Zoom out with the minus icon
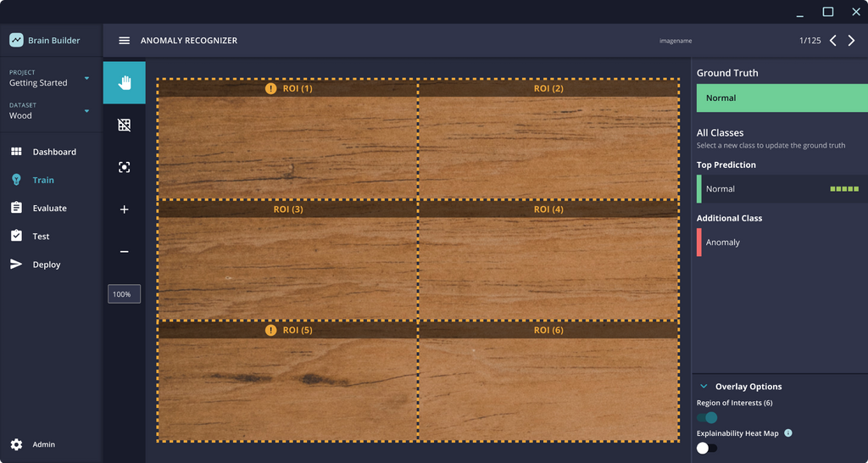The width and height of the screenshot is (868, 463). coord(125,252)
